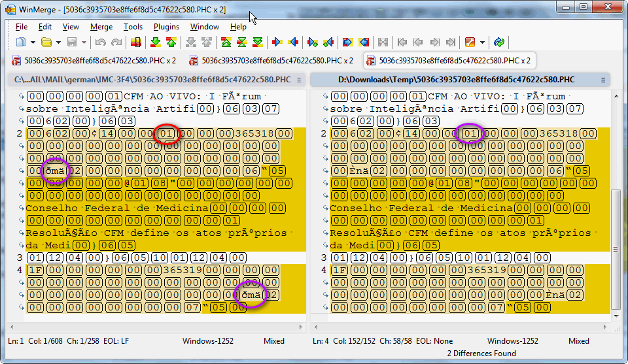Open the Options tool dropdown arrow
Image resolution: width=628 pixels, height=364 pixels.
[483, 42]
